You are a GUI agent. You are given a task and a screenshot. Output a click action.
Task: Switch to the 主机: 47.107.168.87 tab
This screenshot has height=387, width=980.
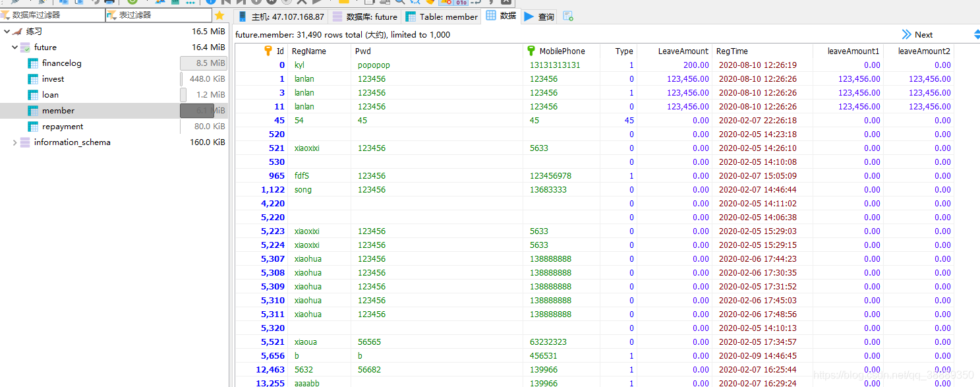[x=281, y=16]
